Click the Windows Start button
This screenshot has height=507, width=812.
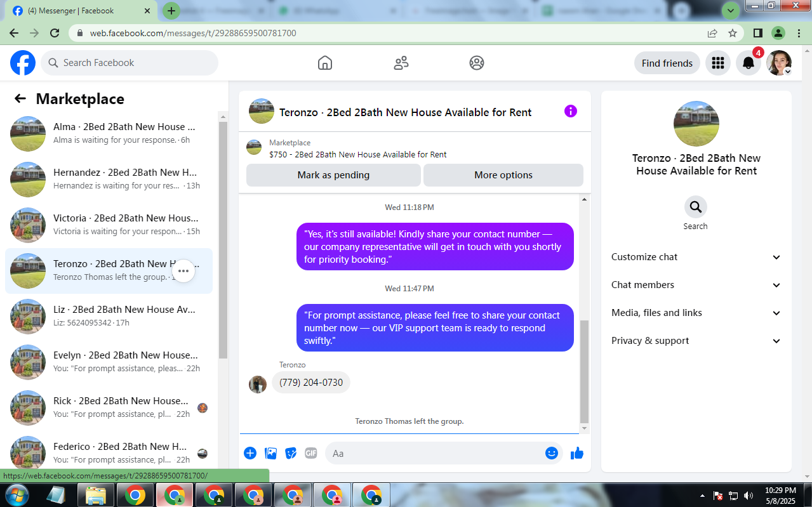pyautogui.click(x=17, y=495)
